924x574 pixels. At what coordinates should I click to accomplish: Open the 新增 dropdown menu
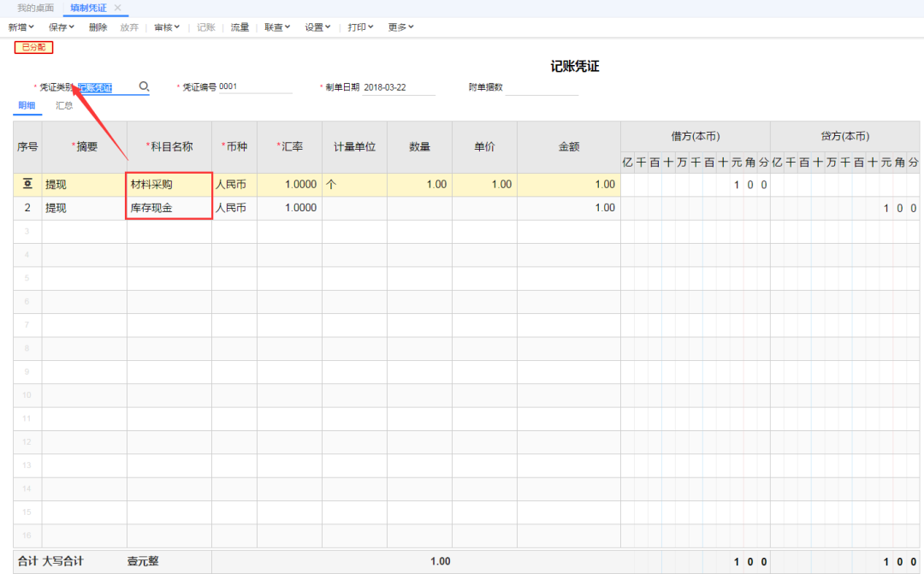point(23,27)
